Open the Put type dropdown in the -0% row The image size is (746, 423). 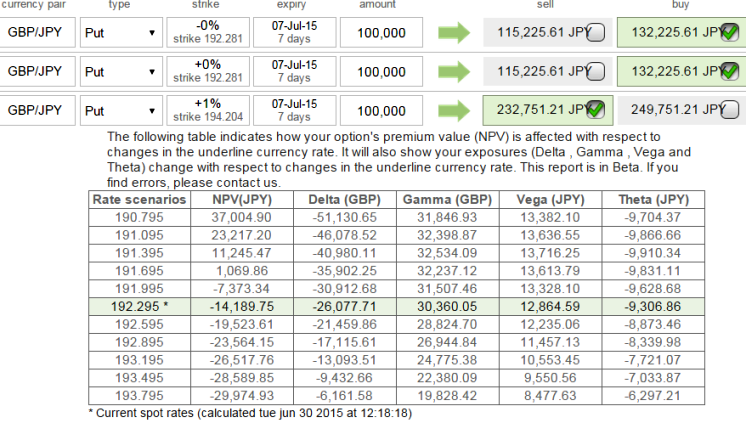click(120, 33)
